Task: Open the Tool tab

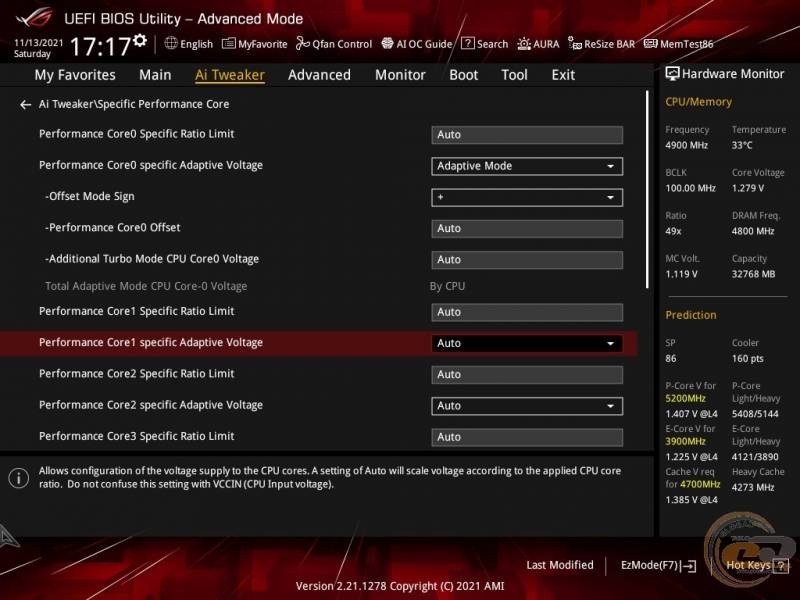Action: coord(514,75)
